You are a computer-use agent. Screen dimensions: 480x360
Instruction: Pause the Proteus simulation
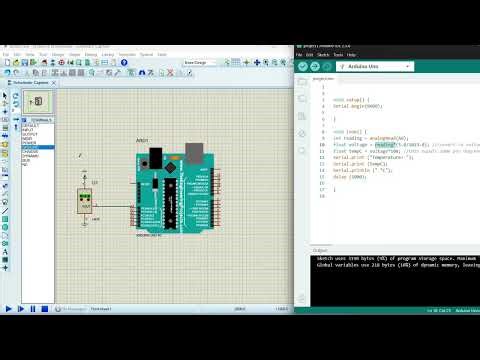click(33, 309)
